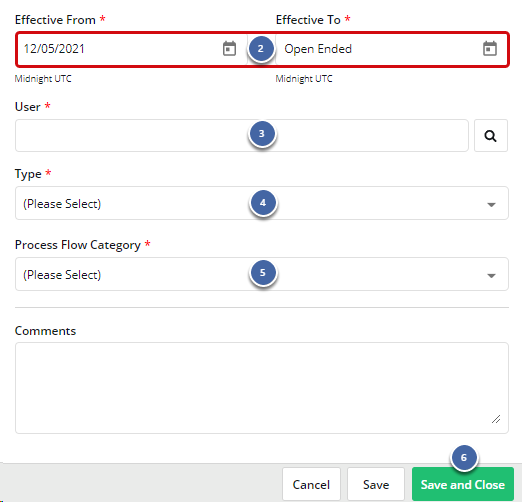The height and width of the screenshot is (502, 522).
Task: Click the numbered step 2 marker badge
Action: (x=261, y=49)
